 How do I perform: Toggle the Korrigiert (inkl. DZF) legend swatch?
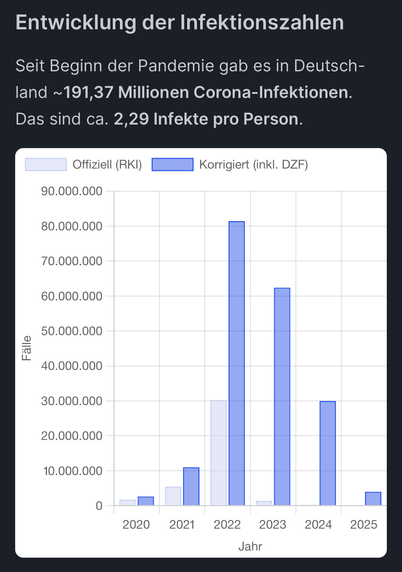(173, 165)
